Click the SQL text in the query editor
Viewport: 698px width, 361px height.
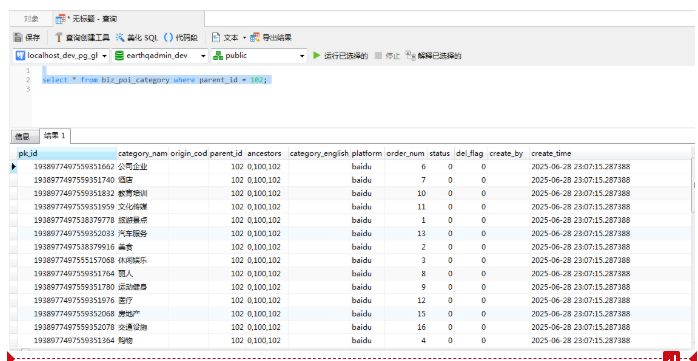[154, 80]
